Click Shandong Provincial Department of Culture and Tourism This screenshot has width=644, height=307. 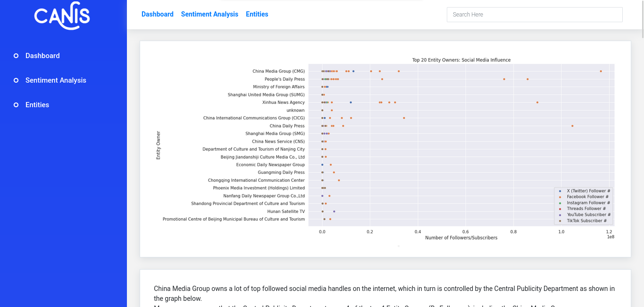point(248,204)
